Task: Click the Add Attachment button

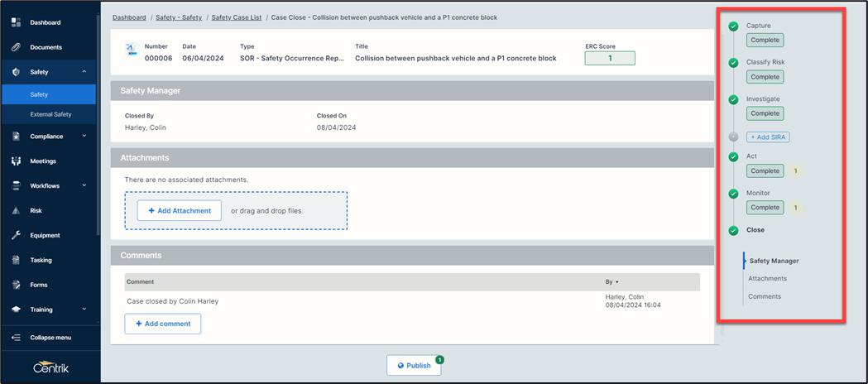Action: (x=180, y=211)
